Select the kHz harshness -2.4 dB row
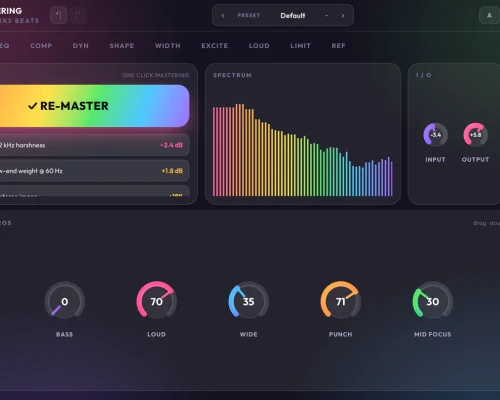Image resolution: width=500 pixels, height=400 pixels. coord(95,145)
